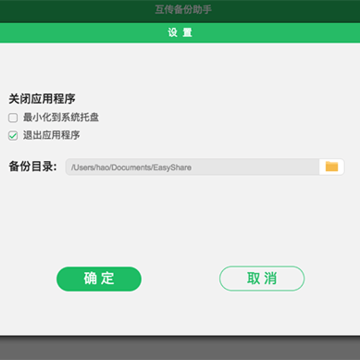Image resolution: width=360 pixels, height=360 pixels.
Task: Click the 互传备份助手 window title
Action: [183, 10]
